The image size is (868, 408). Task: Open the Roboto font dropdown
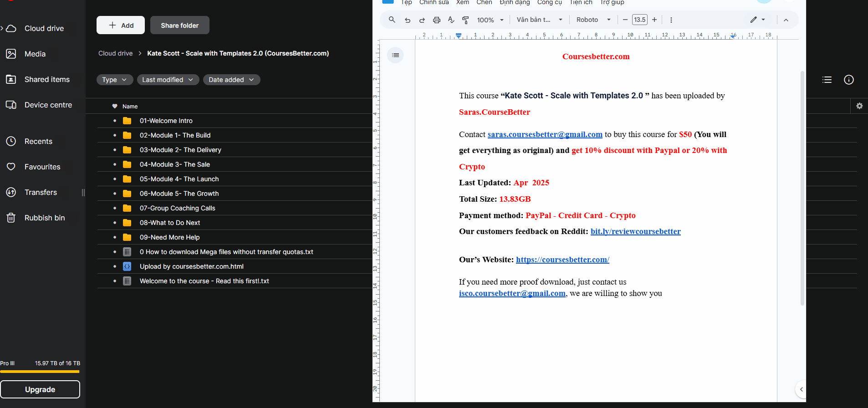coord(593,20)
